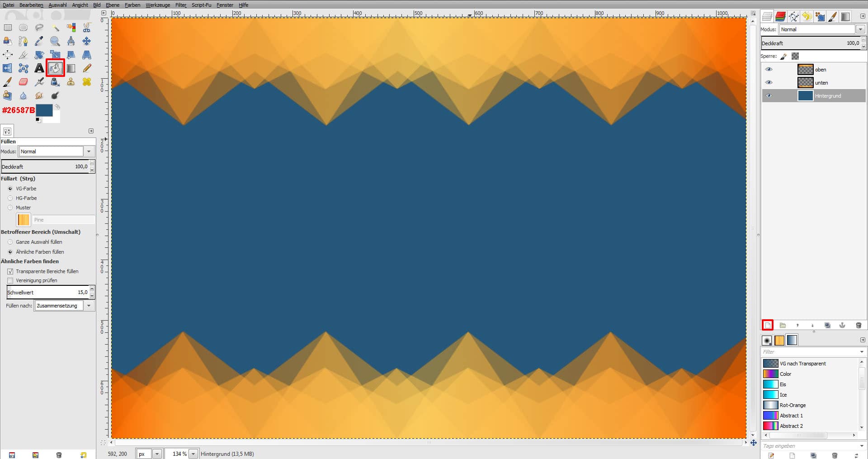This screenshot has height=459, width=868.
Task: Click the anchor layer icon
Action: click(x=842, y=325)
